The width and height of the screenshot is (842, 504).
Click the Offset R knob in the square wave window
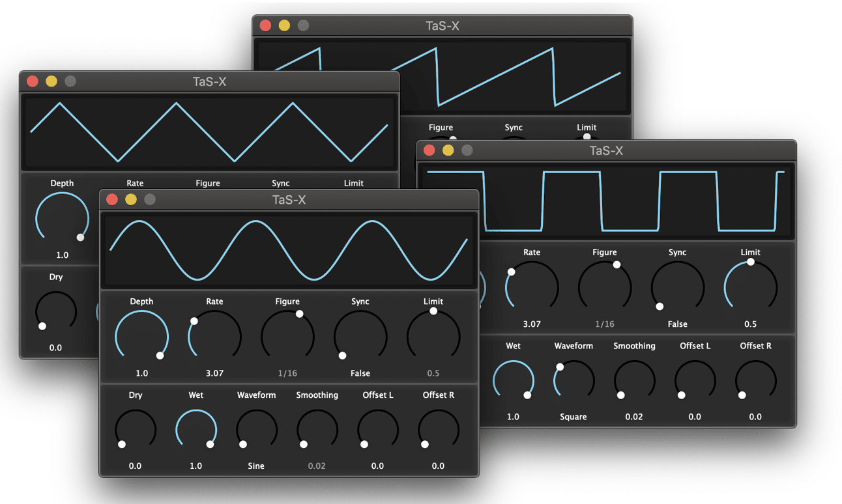click(756, 380)
